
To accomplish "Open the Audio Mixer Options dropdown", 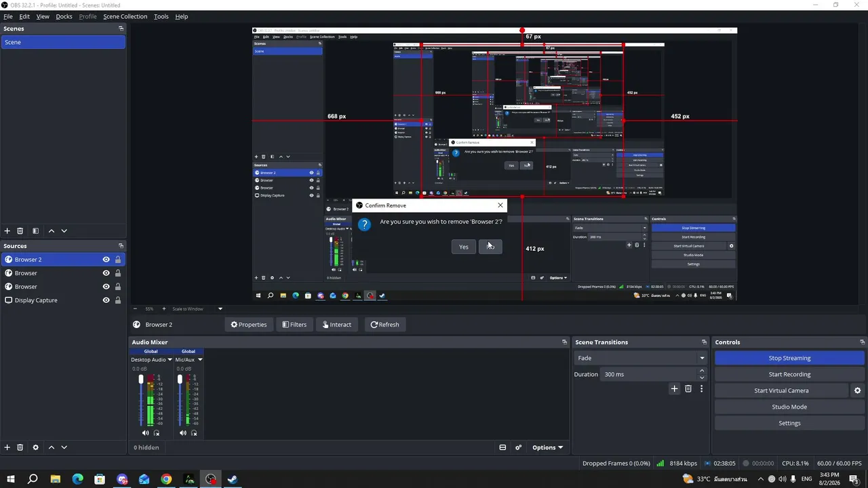I will pos(547,447).
